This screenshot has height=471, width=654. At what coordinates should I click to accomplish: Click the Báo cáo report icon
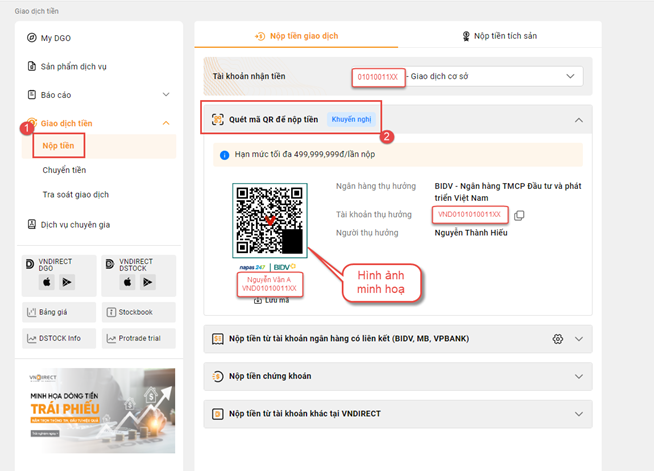(32, 95)
